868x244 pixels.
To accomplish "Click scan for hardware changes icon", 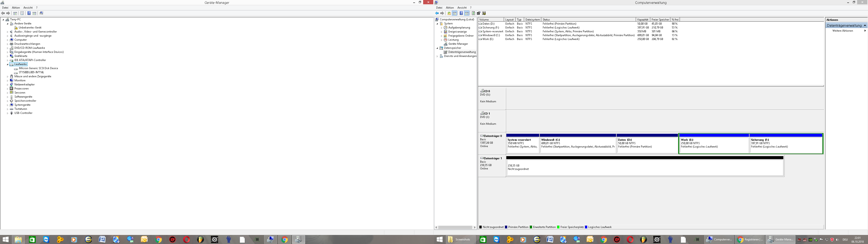I will click(x=41, y=13).
